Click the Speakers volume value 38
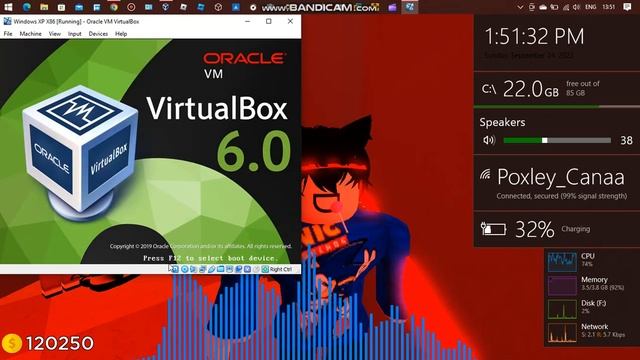This screenshot has width=640, height=360. tap(626, 140)
